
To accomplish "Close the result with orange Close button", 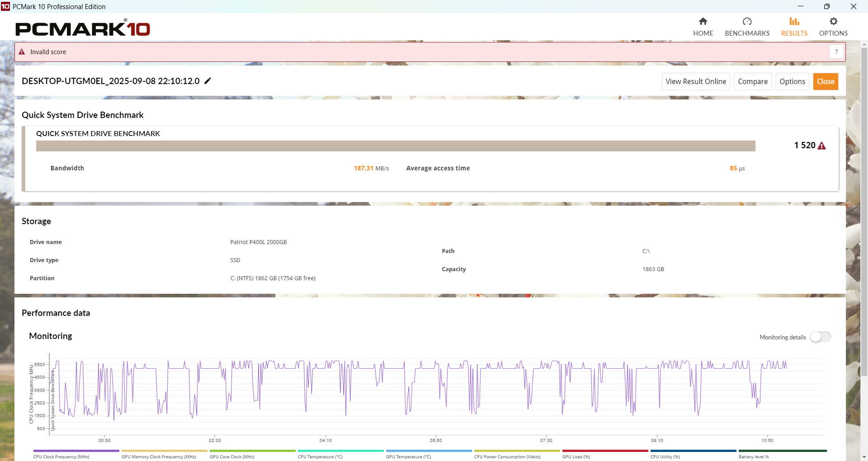I will (x=826, y=81).
